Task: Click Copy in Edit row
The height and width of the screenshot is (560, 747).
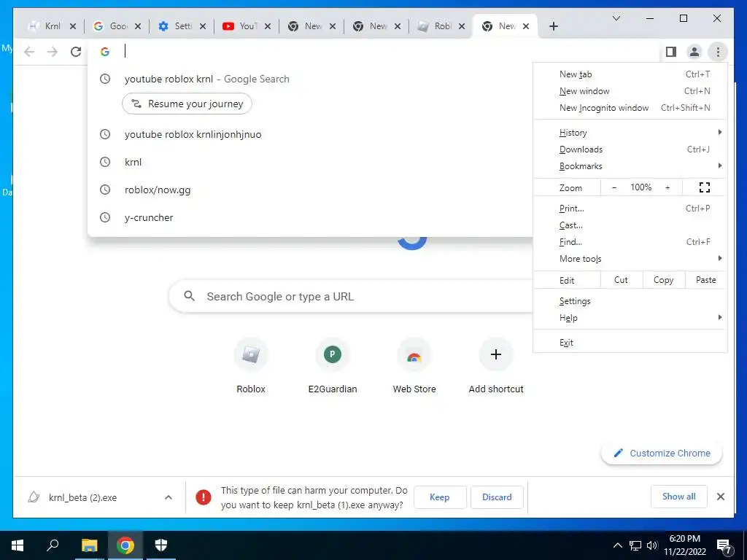Action: (663, 280)
